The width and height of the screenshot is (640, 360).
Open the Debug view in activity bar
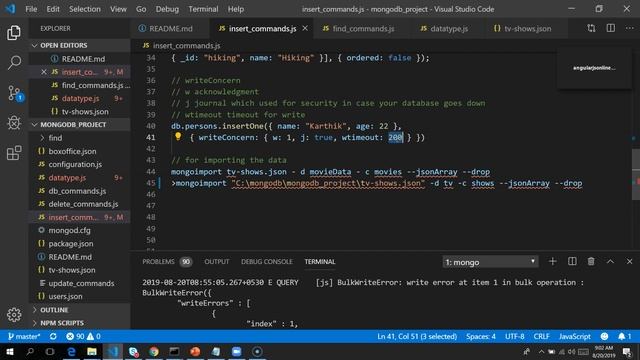click(x=14, y=122)
